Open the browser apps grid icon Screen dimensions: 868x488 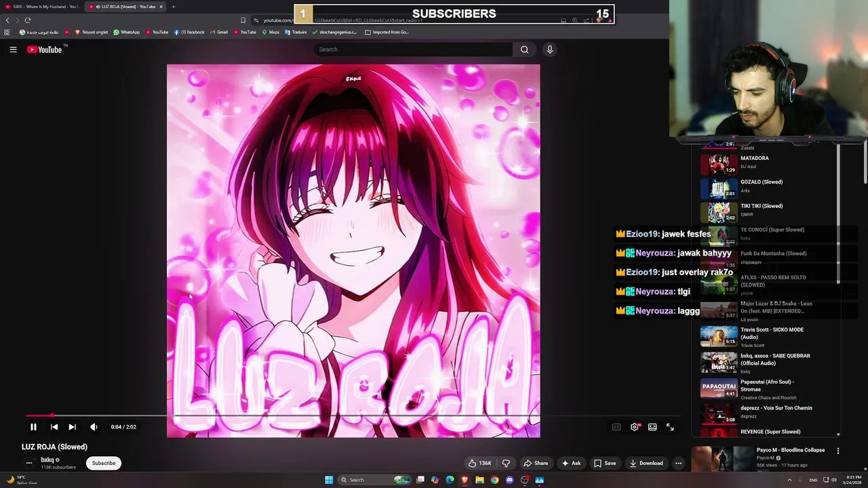point(7,32)
